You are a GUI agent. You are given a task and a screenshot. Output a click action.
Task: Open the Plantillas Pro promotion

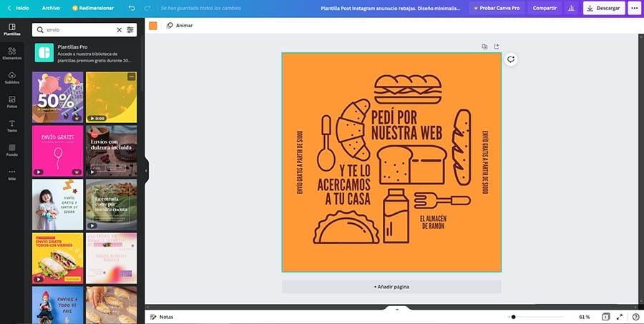(x=84, y=53)
